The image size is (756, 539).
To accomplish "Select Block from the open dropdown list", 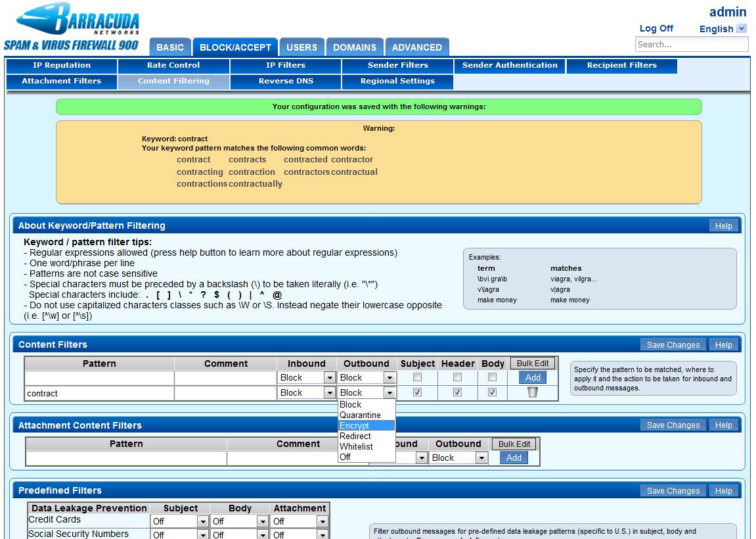I will pyautogui.click(x=367, y=404).
